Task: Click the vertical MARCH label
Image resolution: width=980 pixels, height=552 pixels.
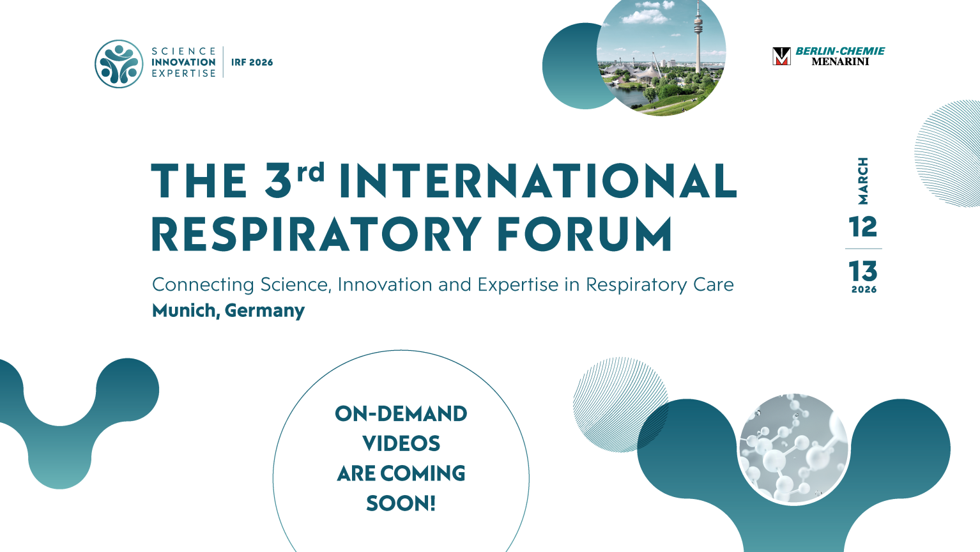Action: (x=863, y=181)
